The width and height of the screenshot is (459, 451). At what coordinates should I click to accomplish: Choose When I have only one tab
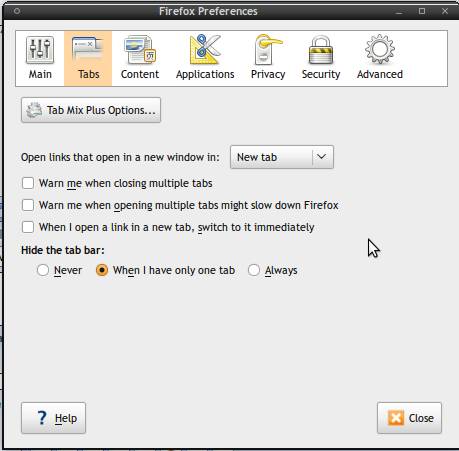coord(102,270)
